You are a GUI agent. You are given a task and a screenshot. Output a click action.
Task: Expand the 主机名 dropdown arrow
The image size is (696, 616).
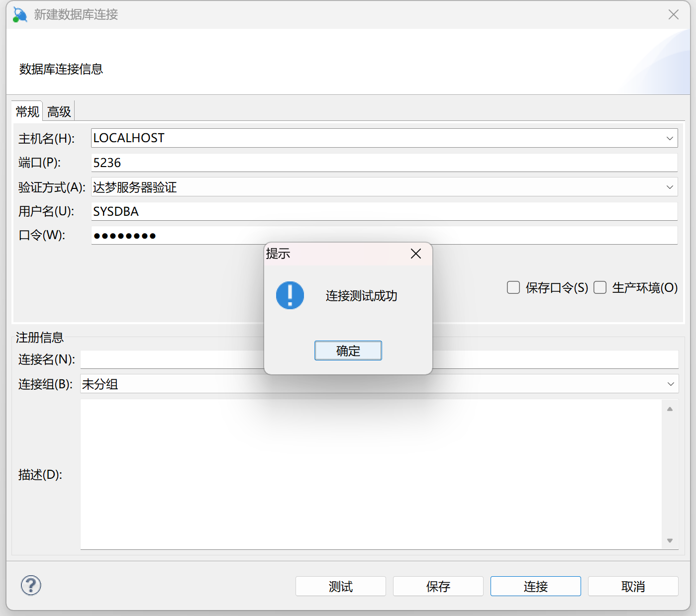pos(670,138)
